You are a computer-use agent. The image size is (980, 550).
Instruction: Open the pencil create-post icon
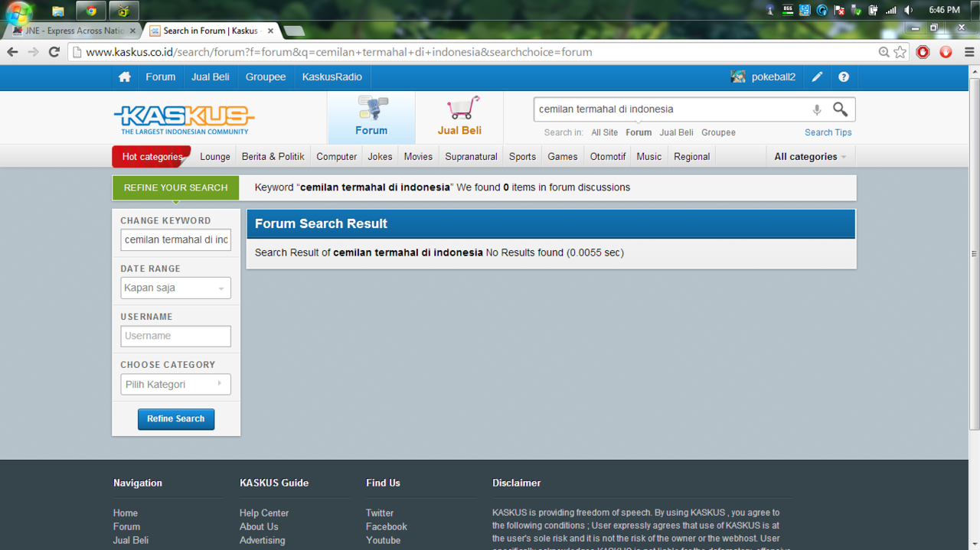coord(818,77)
